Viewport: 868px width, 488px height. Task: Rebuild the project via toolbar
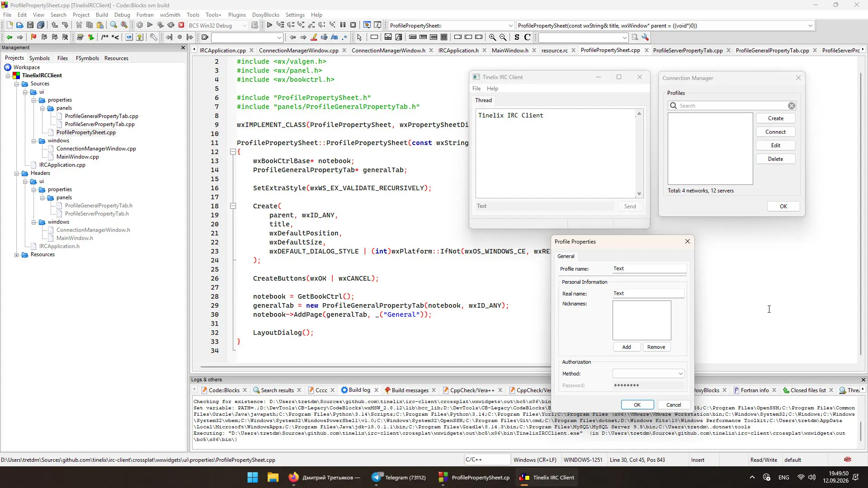point(171,25)
